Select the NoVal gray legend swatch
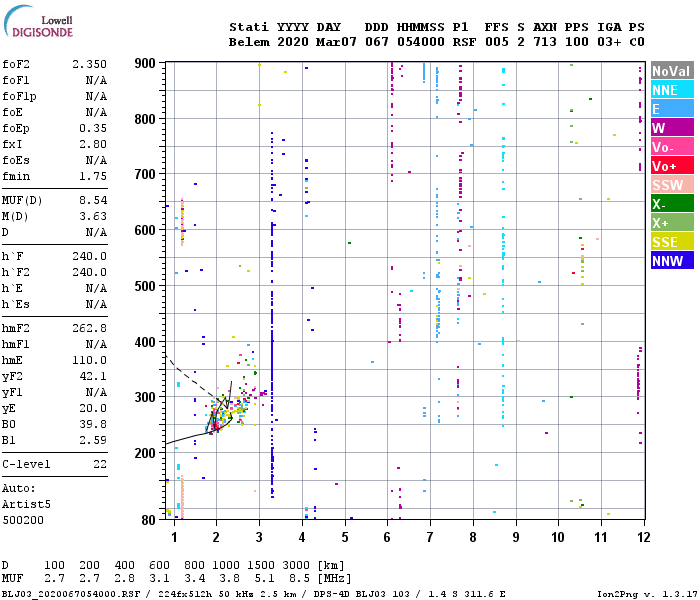 [672, 71]
